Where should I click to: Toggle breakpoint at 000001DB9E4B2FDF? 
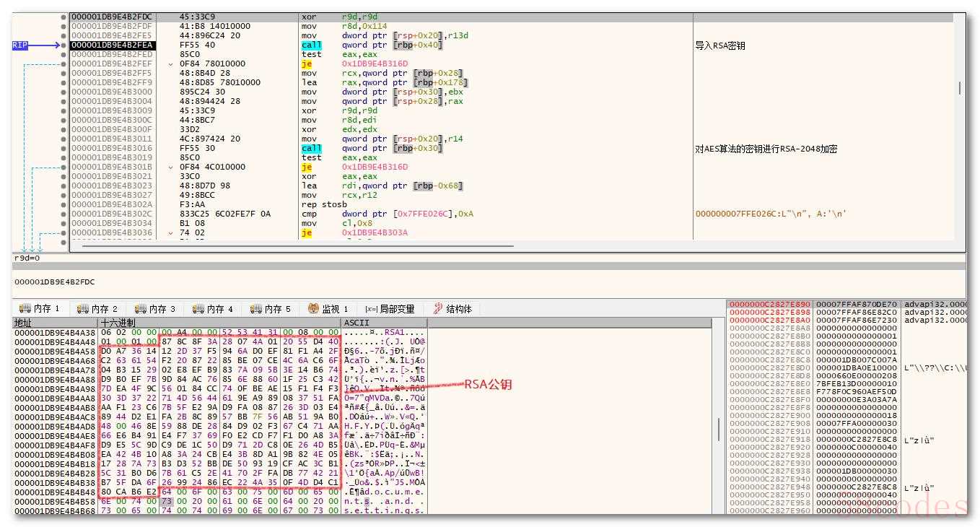pos(64,26)
